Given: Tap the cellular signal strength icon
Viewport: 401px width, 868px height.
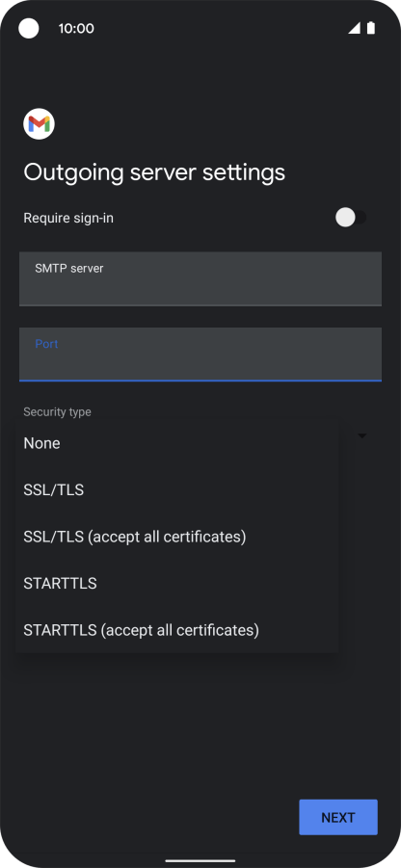Looking at the screenshot, I should click(x=354, y=28).
